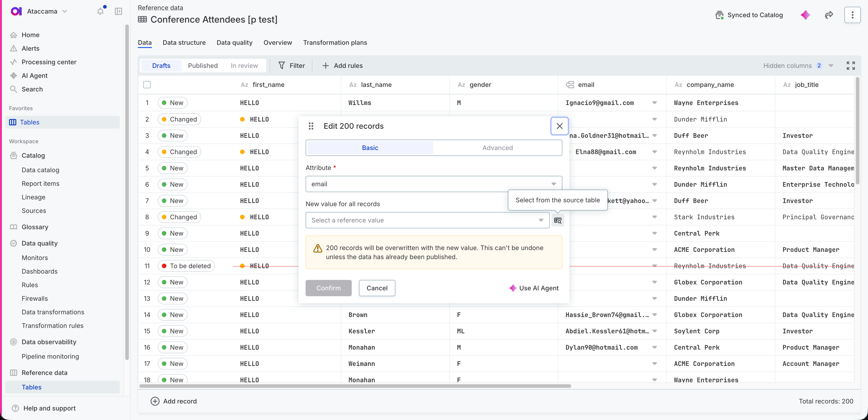
Task: Open email dropdown for Dylan90@hotmail.com row
Action: coord(654,347)
